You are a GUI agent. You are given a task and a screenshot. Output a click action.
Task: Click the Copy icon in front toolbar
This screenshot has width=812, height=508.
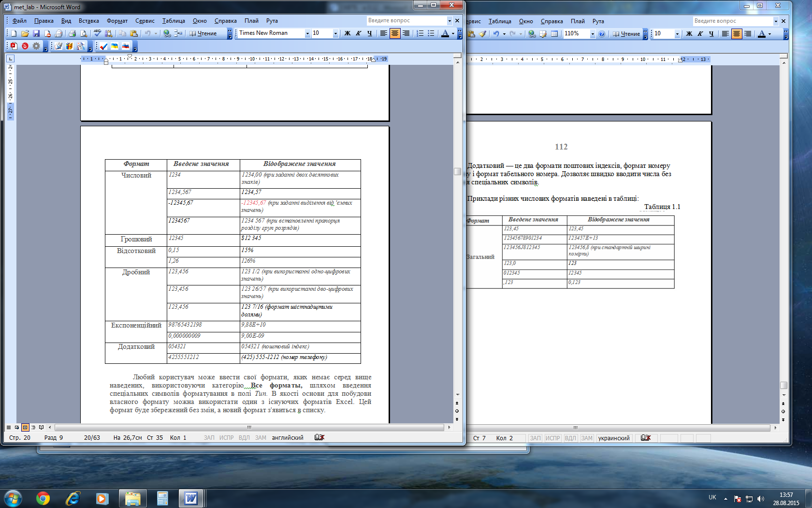coord(123,33)
